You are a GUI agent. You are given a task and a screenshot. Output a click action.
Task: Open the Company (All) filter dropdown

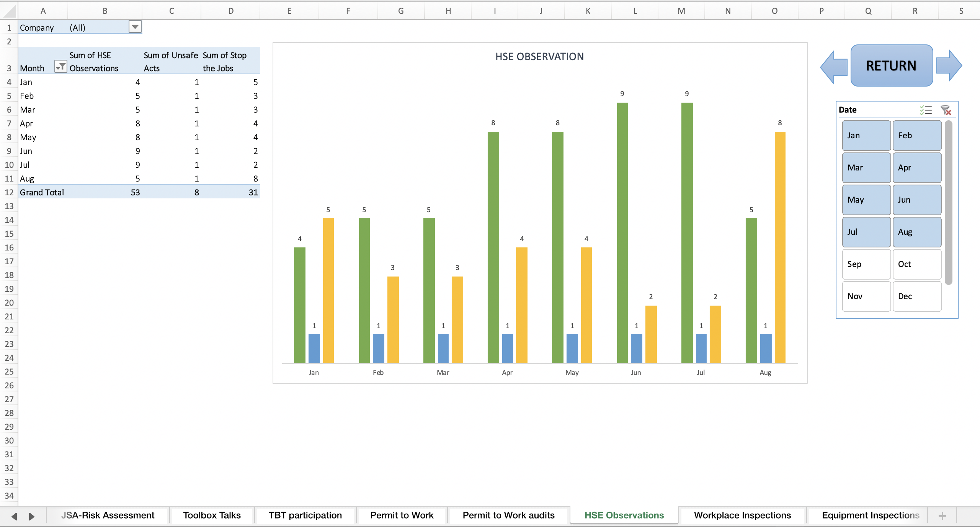pos(135,27)
